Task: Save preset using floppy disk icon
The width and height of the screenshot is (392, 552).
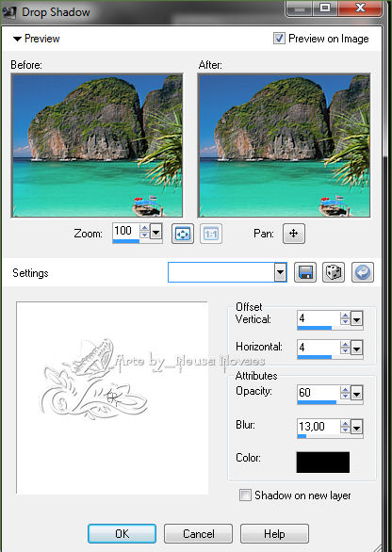Action: tap(305, 272)
